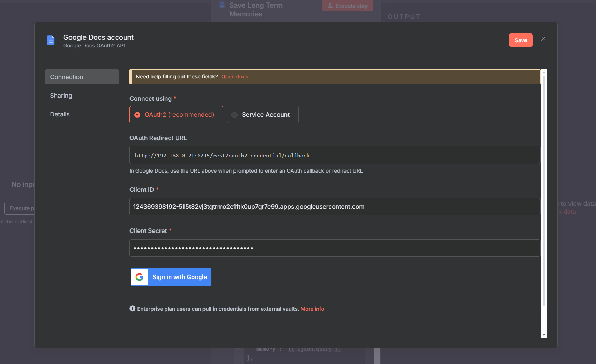Select Service Account option

[x=263, y=115]
